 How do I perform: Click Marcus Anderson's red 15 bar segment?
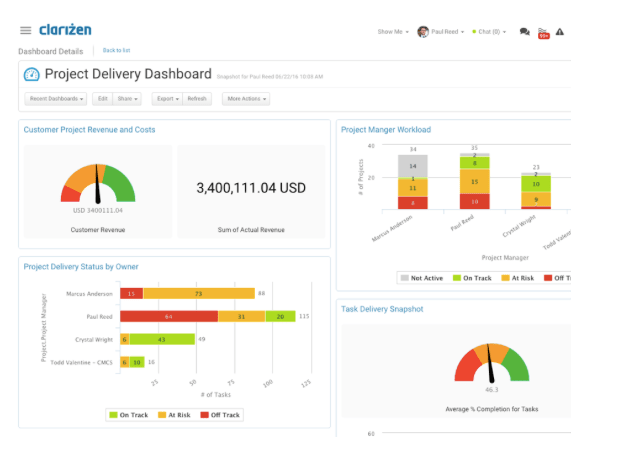point(132,294)
